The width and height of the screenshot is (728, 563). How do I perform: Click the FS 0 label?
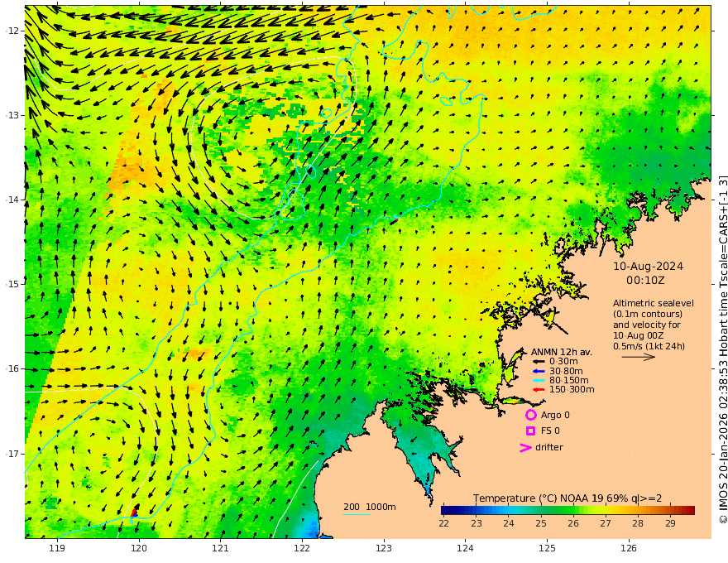550,431
